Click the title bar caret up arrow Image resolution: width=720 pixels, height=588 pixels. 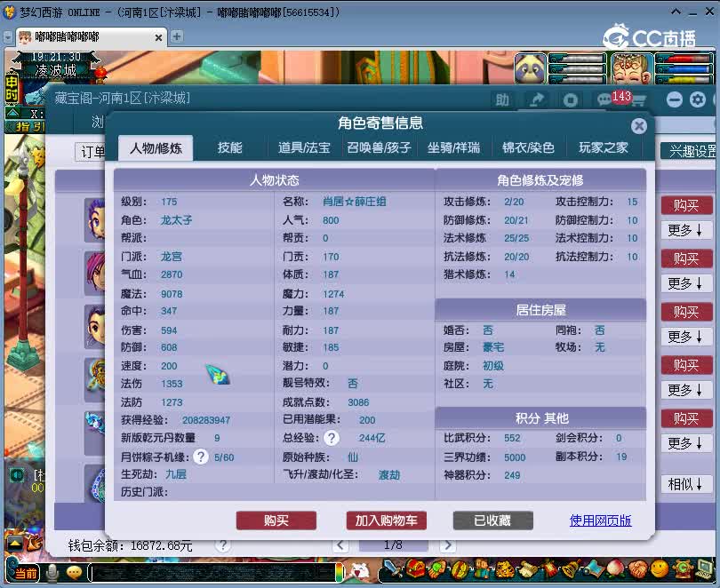coord(676,12)
